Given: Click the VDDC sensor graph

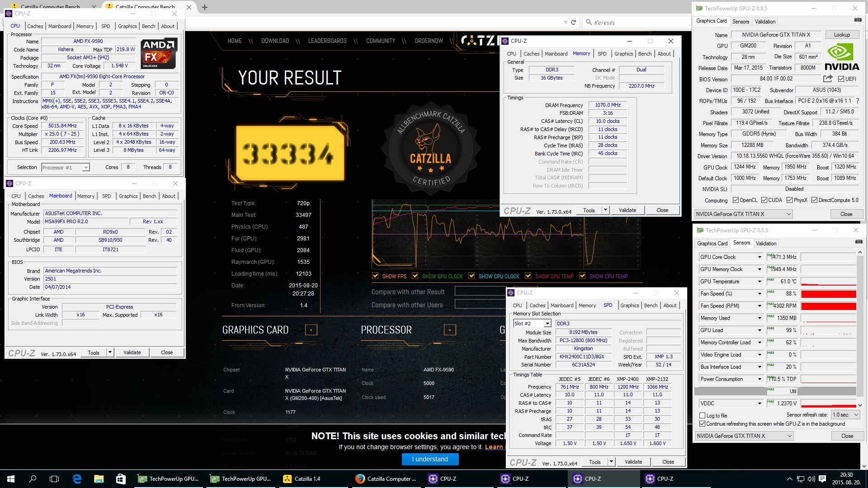Looking at the screenshot, I should coord(828,404).
